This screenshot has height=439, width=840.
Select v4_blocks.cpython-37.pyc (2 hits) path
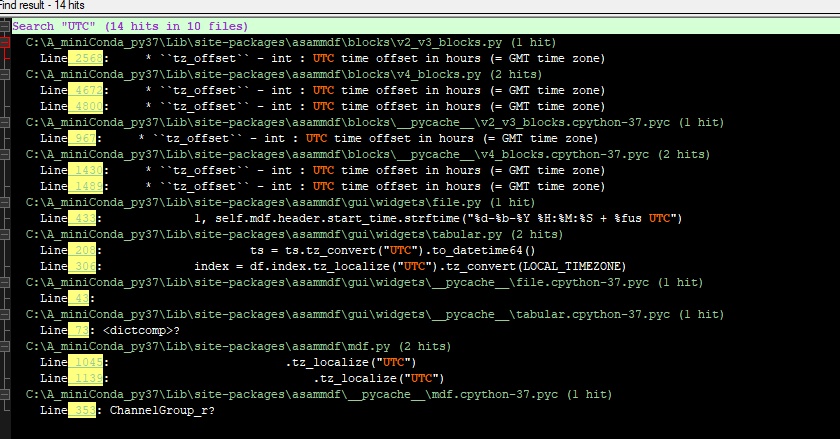pos(368,154)
